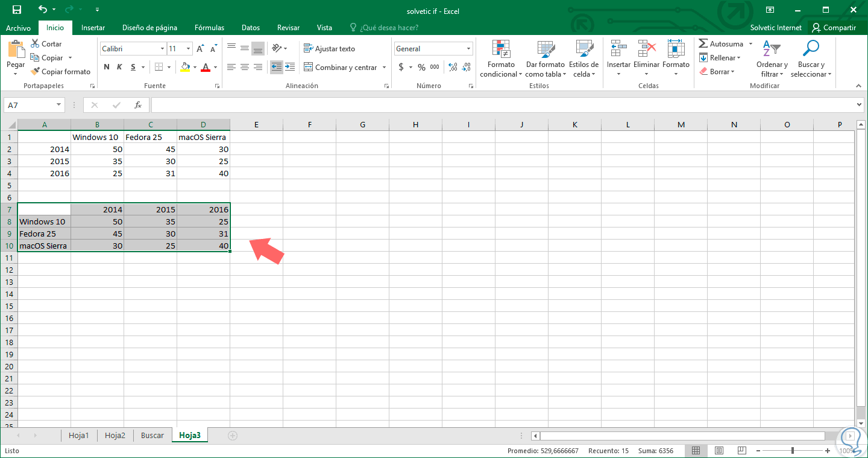
Task: Increase the cell indent
Action: coord(290,67)
